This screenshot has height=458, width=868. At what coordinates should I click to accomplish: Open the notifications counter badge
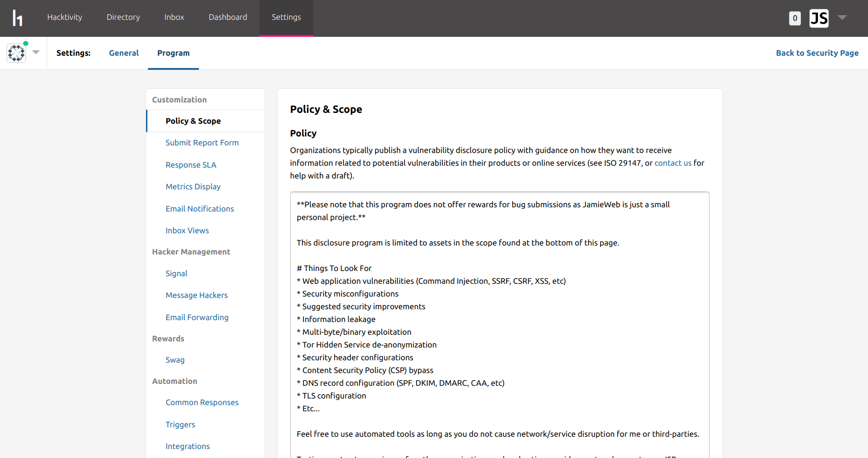tap(795, 18)
